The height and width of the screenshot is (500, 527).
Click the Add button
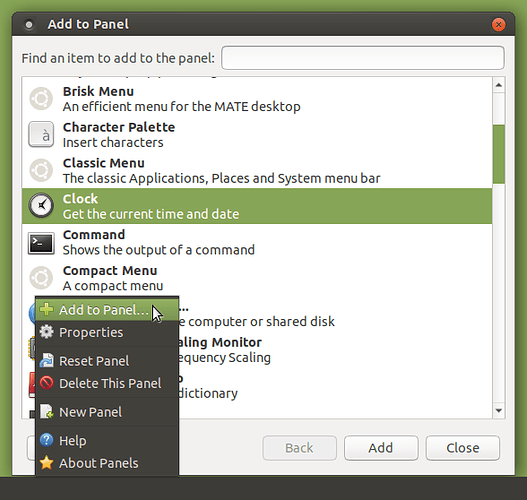(381, 448)
